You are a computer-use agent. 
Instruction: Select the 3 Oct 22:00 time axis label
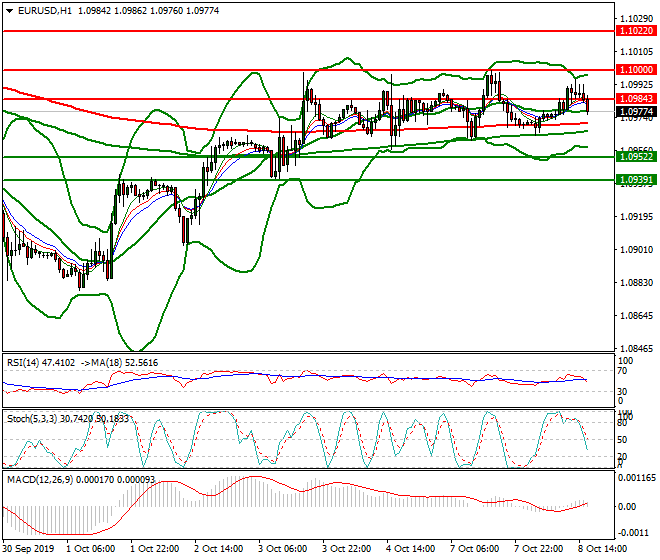click(346, 549)
